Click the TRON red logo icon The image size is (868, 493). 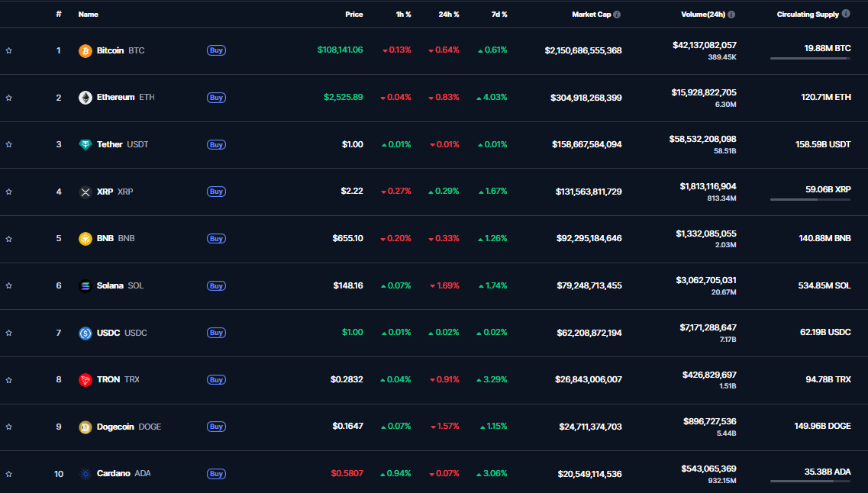click(x=86, y=380)
